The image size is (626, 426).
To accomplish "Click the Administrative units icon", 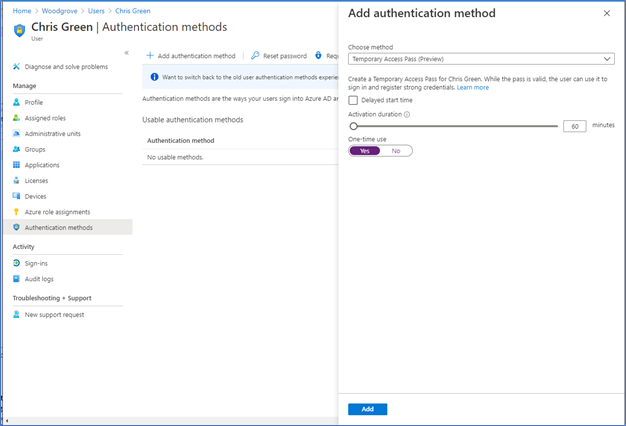I will [x=16, y=133].
